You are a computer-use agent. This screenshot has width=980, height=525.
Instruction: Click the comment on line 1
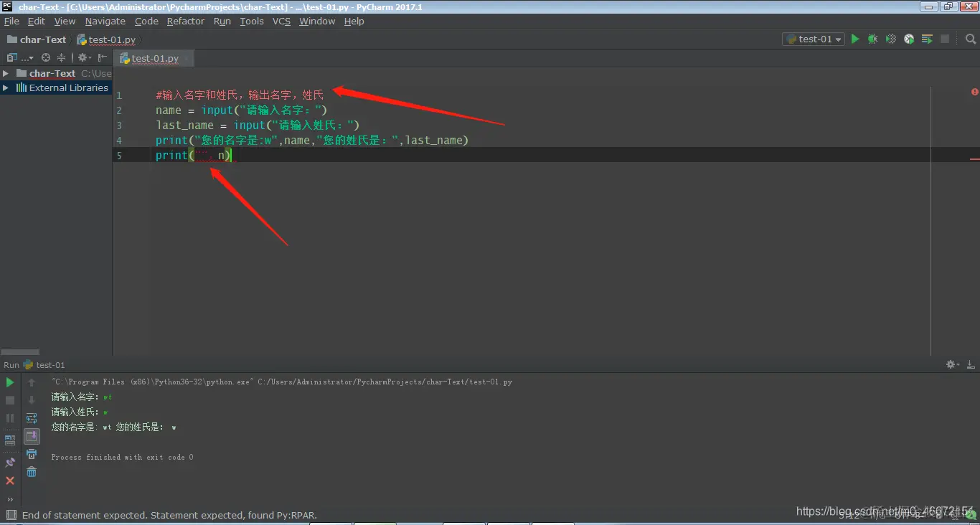pos(240,95)
